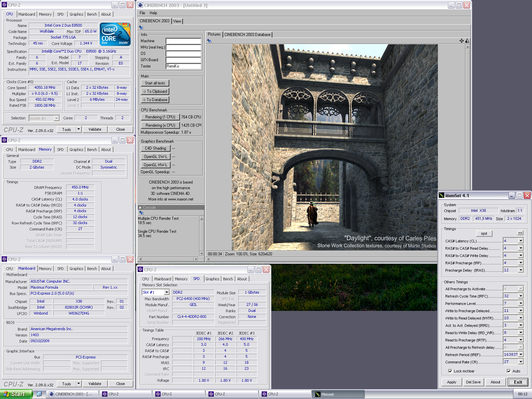Click the Machine input field

183,41
